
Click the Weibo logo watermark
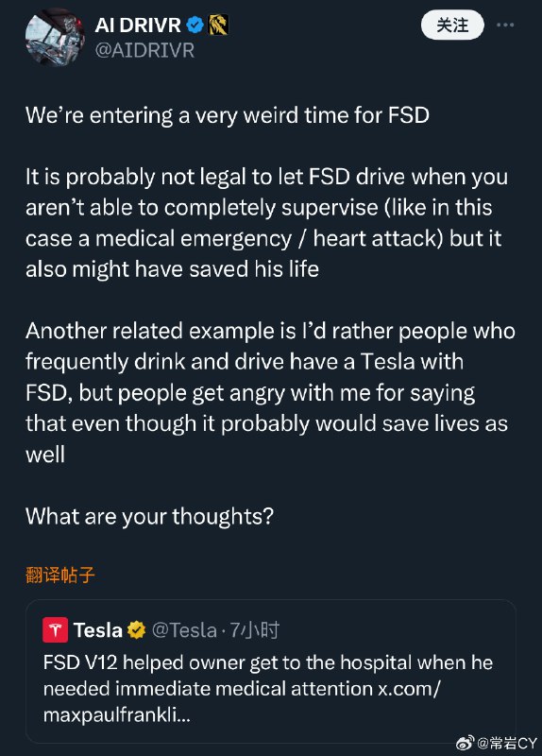tap(465, 743)
